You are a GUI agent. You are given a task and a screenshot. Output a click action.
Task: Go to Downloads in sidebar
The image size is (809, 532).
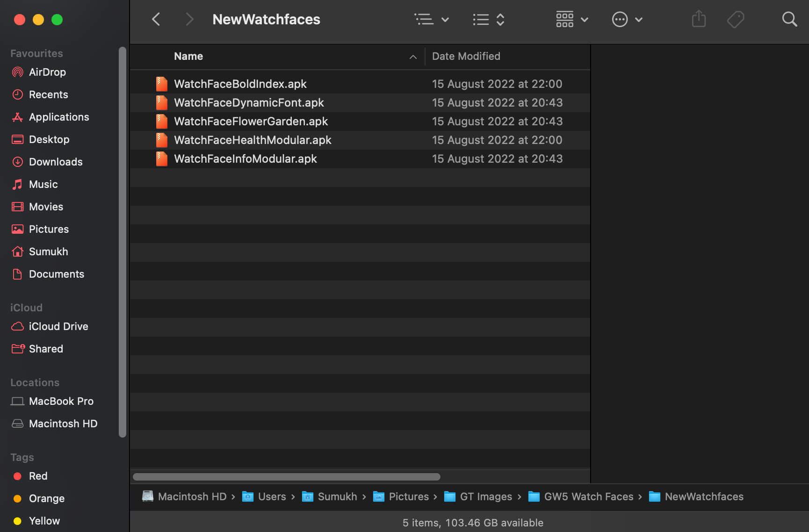56,162
